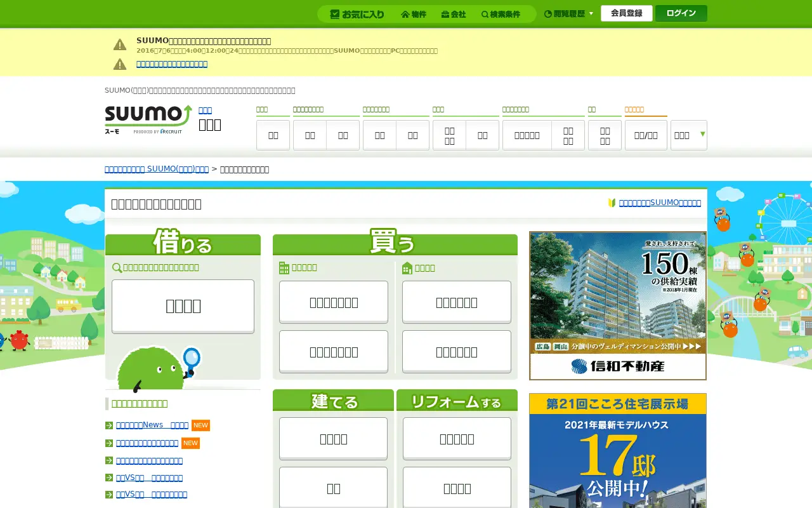
Task: Open お気に入り favorites in the top bar
Action: [x=357, y=14]
